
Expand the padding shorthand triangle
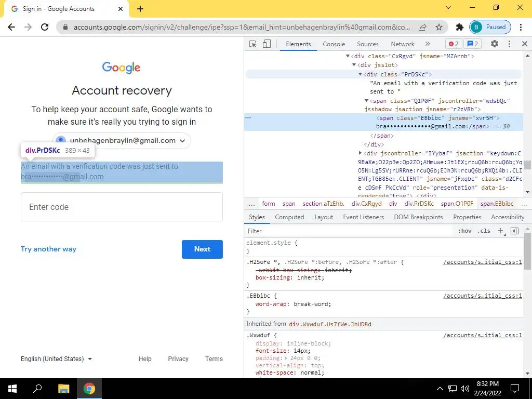tap(286, 358)
